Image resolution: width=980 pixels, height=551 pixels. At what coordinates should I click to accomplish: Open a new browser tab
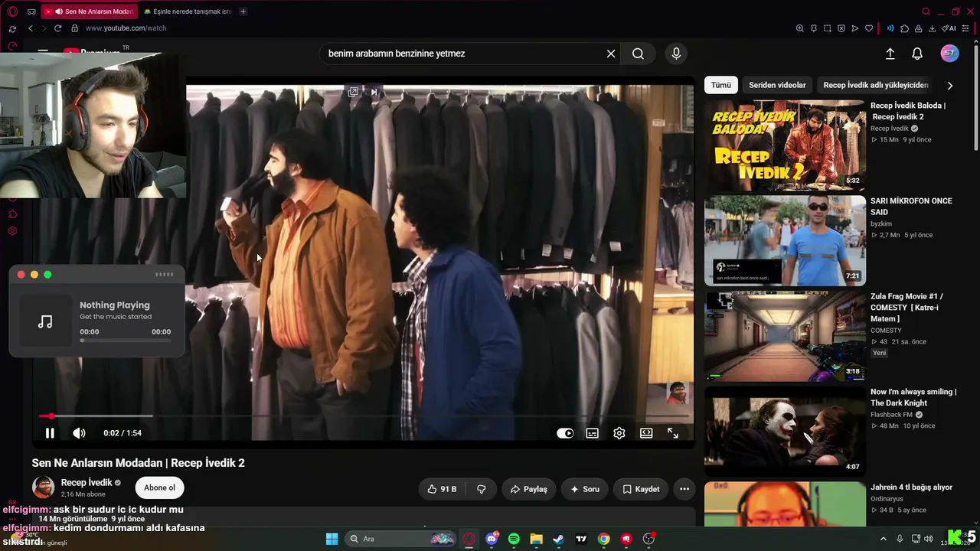click(243, 11)
